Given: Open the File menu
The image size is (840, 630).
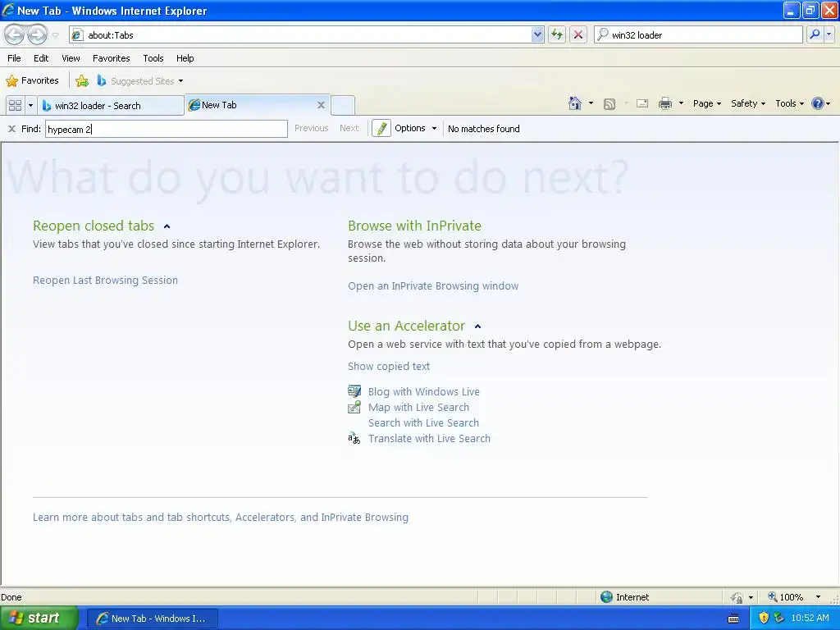Looking at the screenshot, I should (x=15, y=58).
